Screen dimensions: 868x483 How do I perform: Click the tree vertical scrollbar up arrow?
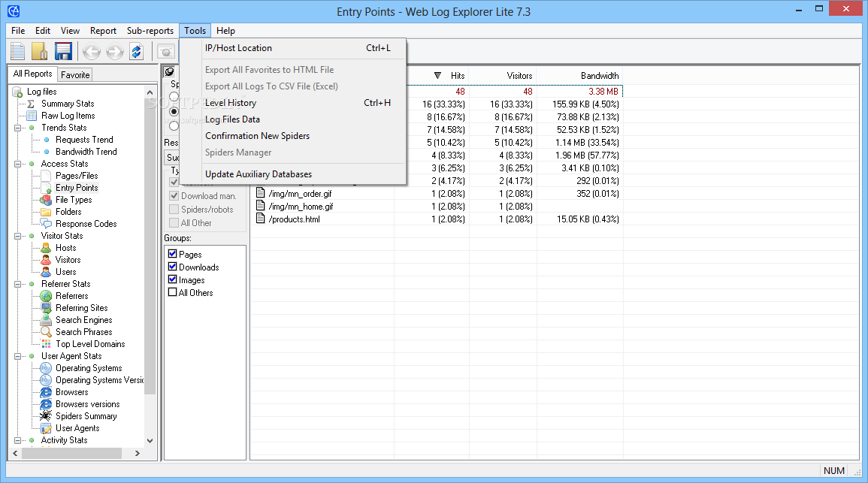(150, 92)
